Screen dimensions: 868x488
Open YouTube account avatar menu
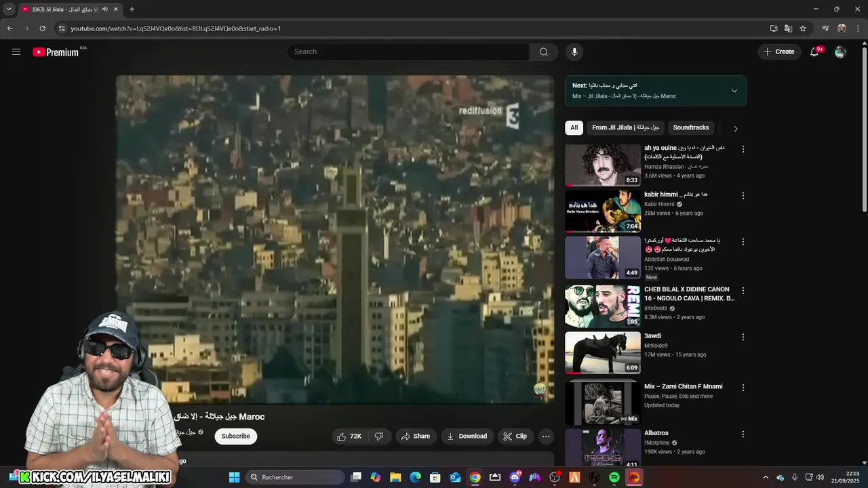840,52
